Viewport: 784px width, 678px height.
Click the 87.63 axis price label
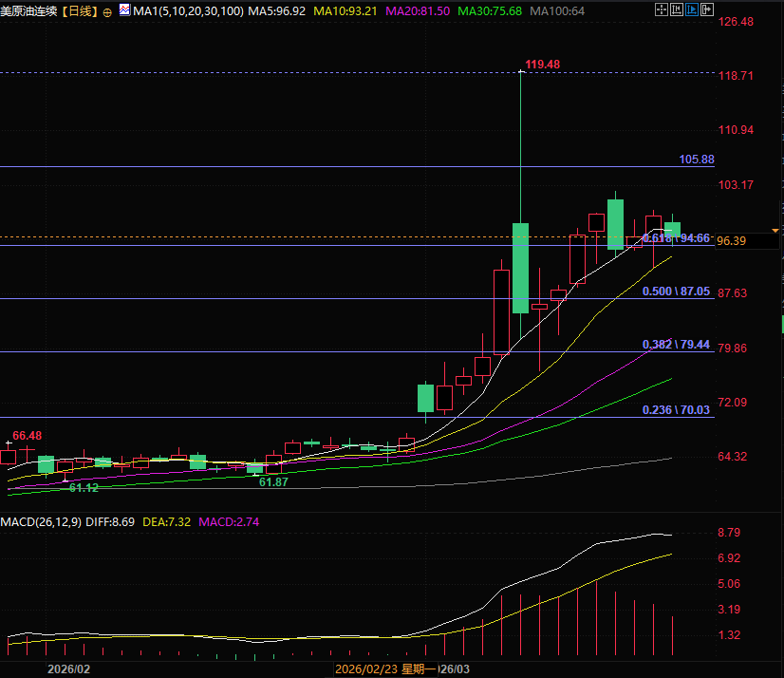(733, 293)
